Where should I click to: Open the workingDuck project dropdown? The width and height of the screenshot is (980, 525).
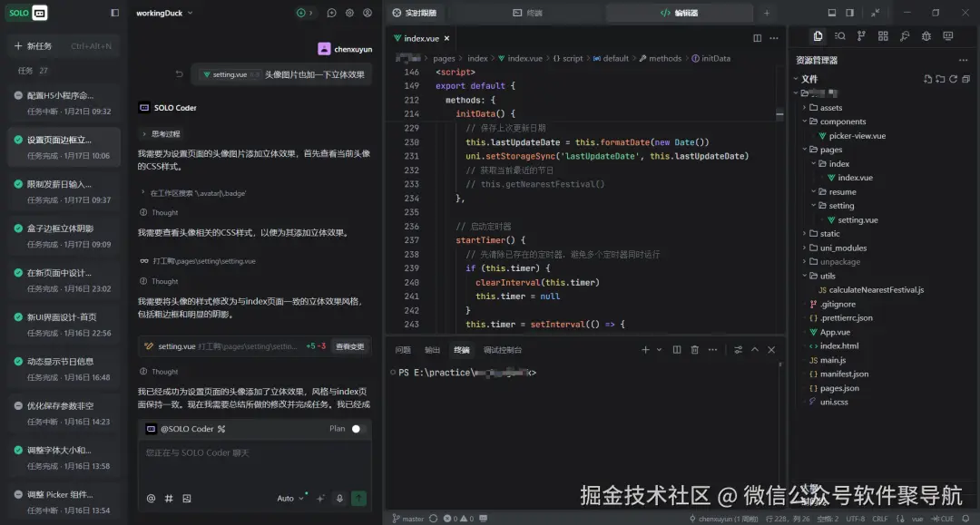(164, 13)
